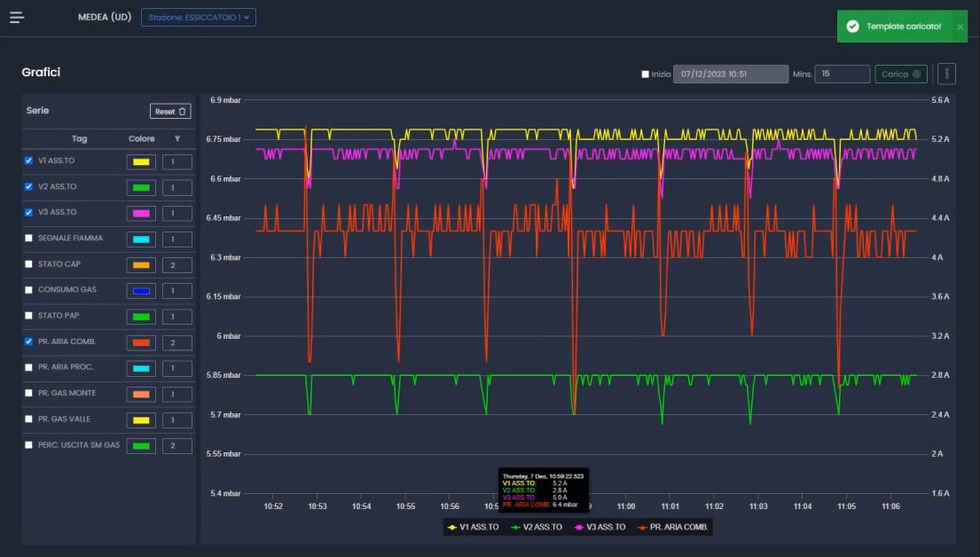The image size is (980, 557).
Task: Enable the Inizio checkbox
Action: [646, 75]
